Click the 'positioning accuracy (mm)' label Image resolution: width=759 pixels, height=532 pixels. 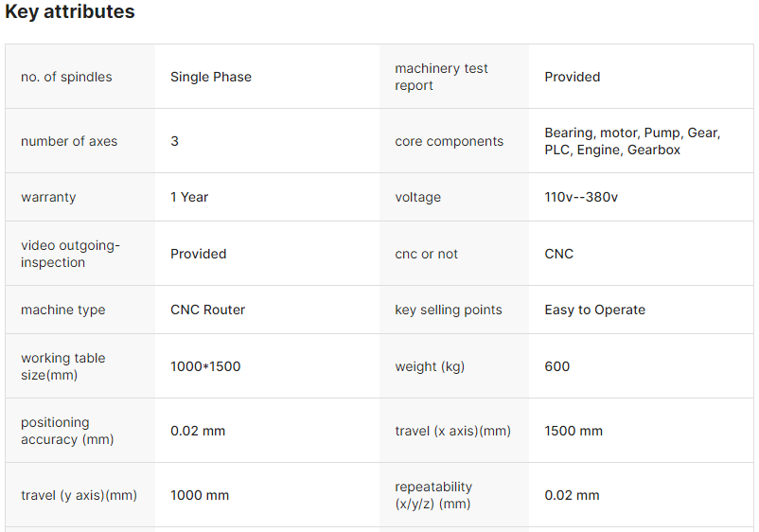pyautogui.click(x=67, y=431)
